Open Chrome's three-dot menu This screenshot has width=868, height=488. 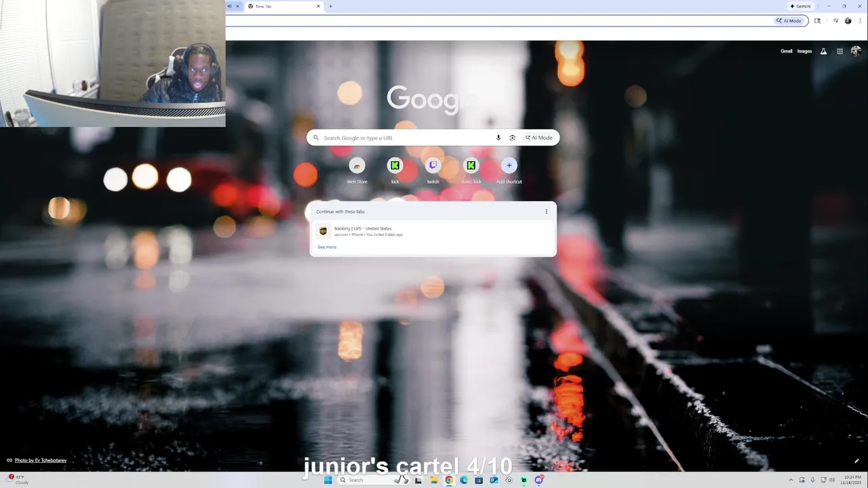tap(860, 21)
